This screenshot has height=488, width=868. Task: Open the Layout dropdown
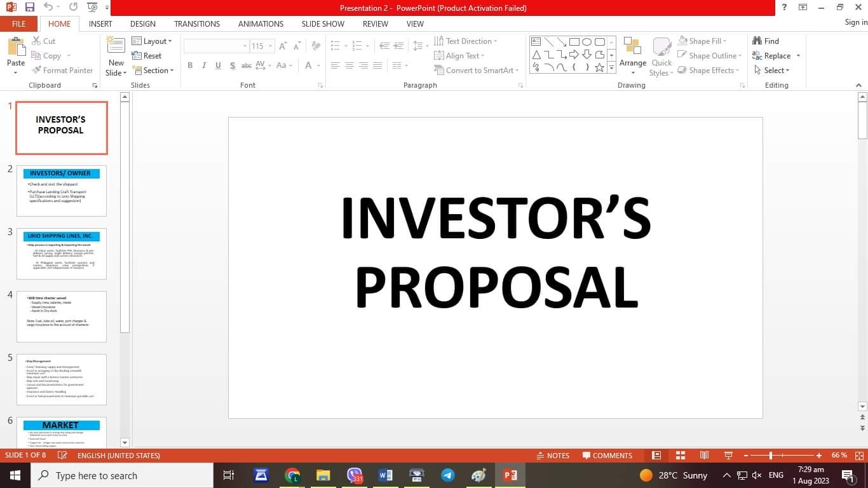152,41
